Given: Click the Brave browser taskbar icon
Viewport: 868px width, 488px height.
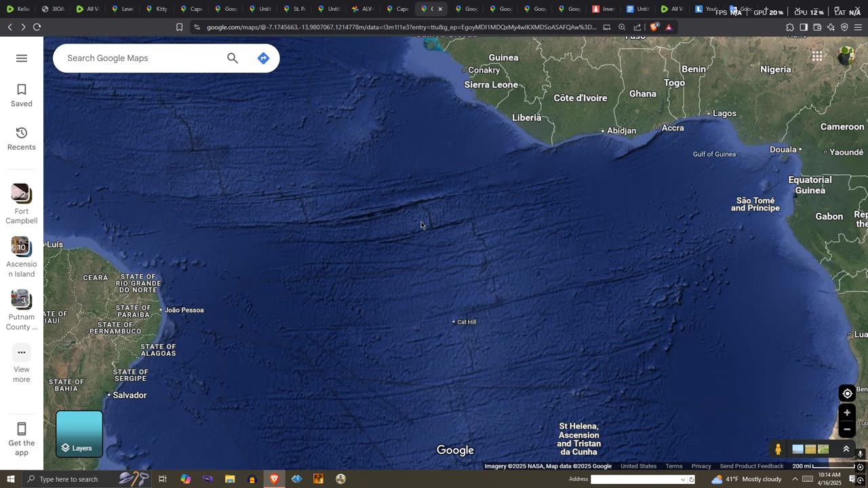Looking at the screenshot, I should tap(274, 479).
